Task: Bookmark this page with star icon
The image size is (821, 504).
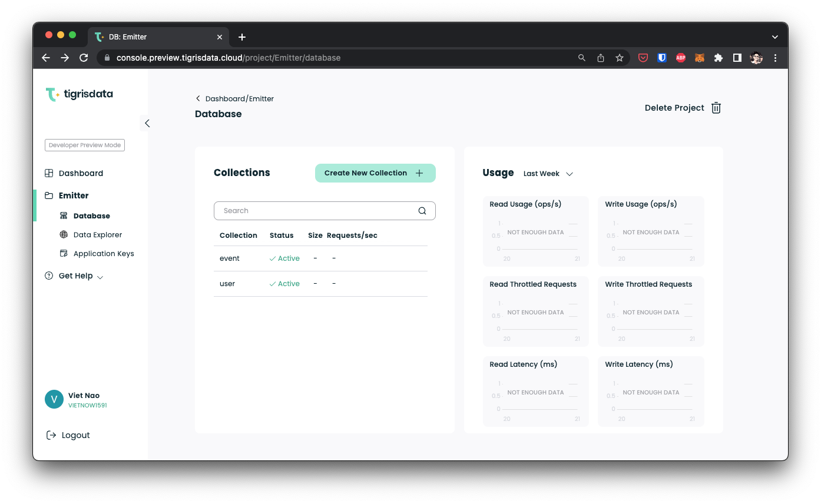Action: (620, 58)
